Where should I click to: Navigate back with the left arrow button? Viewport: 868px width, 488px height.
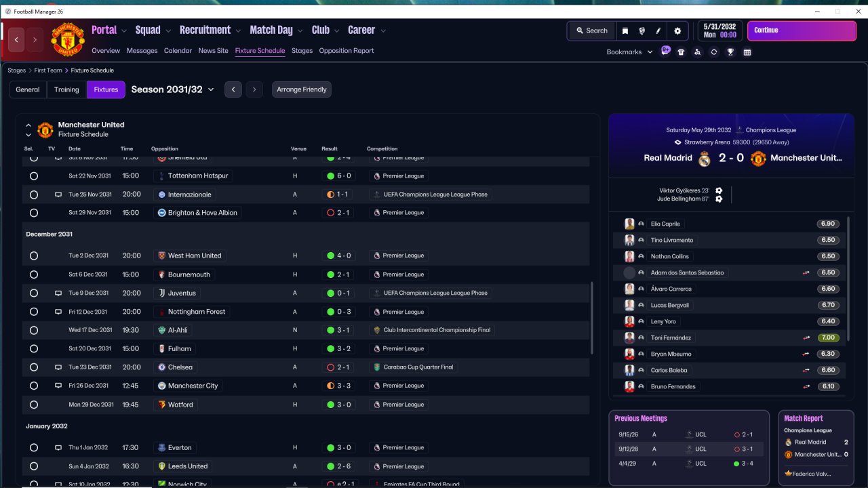click(16, 40)
